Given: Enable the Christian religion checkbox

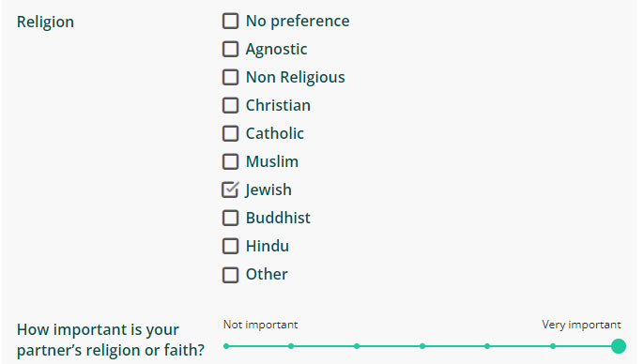Looking at the screenshot, I should [x=230, y=105].
